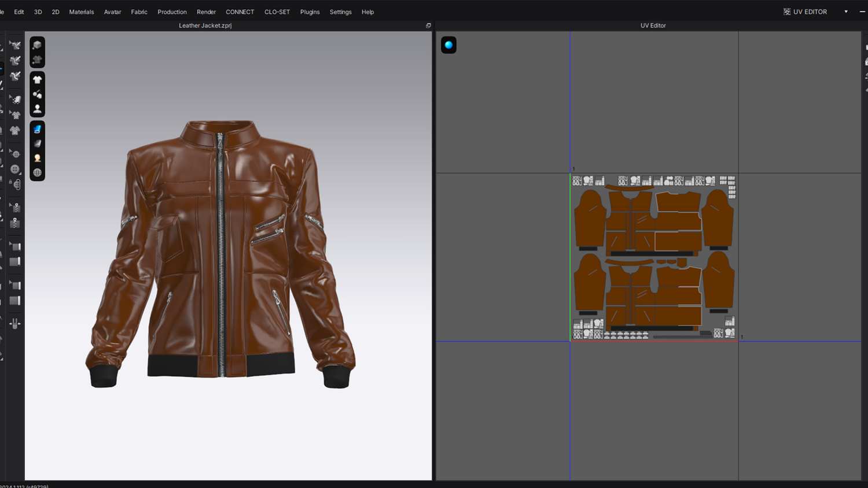Select the Binding tool
This screenshot has height=488, width=868.
15,261
